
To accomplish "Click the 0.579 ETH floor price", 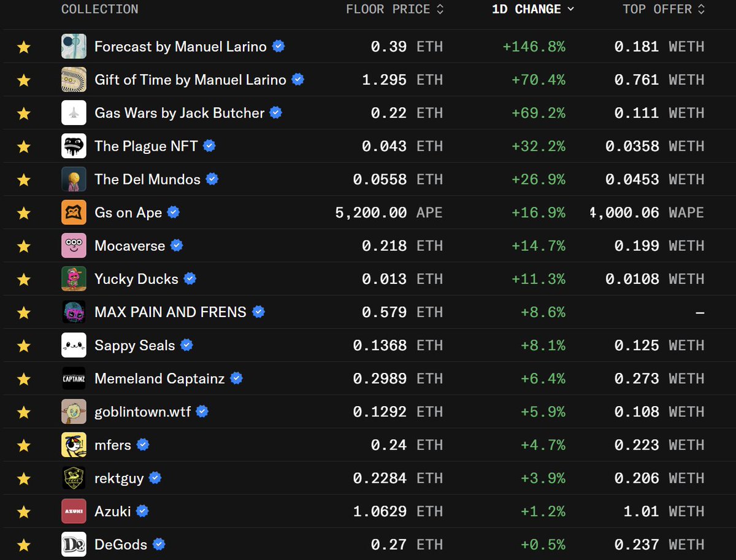I will pos(402,312).
